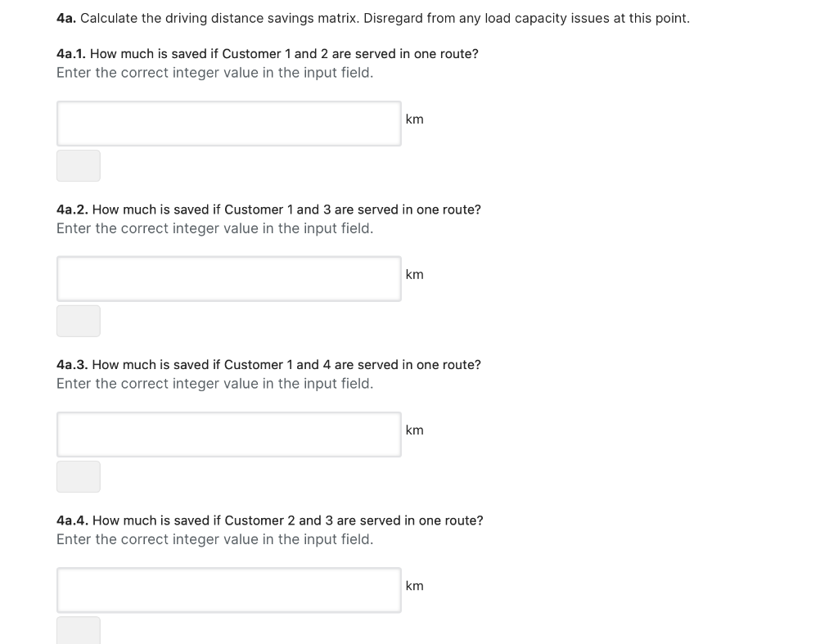Viewport: 838px width, 644px height.
Task: Click the instruction line under question 4a.3
Action: click(214, 383)
